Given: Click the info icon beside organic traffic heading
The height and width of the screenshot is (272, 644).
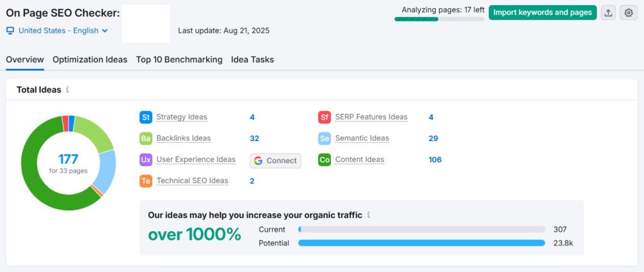Looking at the screenshot, I should click(369, 215).
